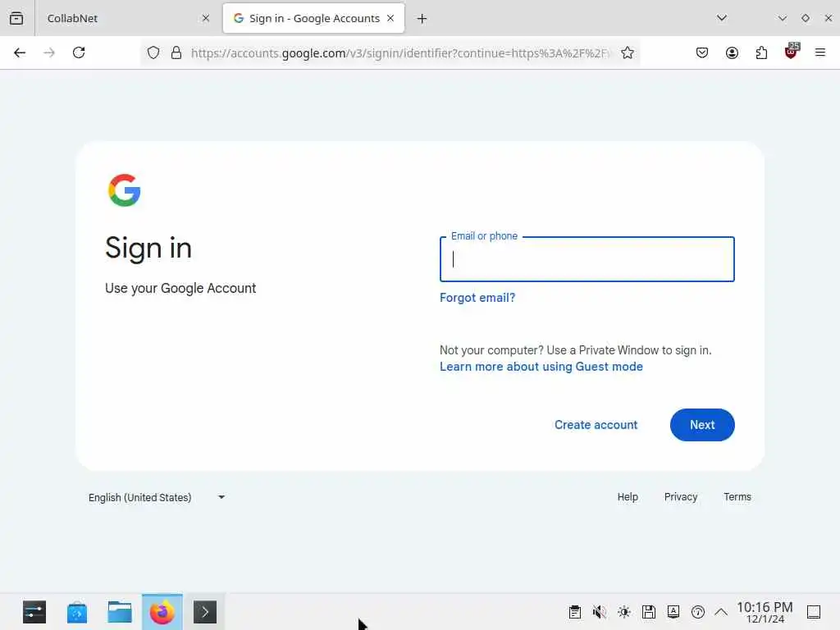This screenshot has height=630, width=840.
Task: Expand the English (United States) language dropdown
Action: point(157,497)
